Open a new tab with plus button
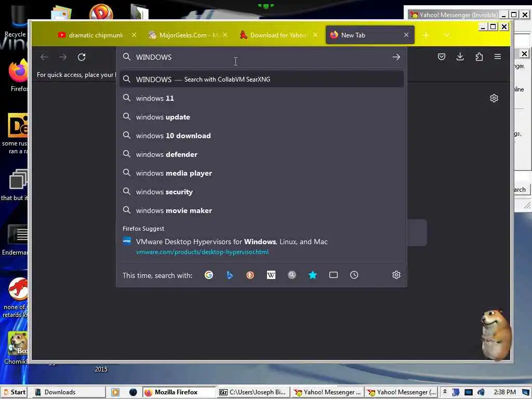This screenshot has width=532, height=399. [x=425, y=35]
